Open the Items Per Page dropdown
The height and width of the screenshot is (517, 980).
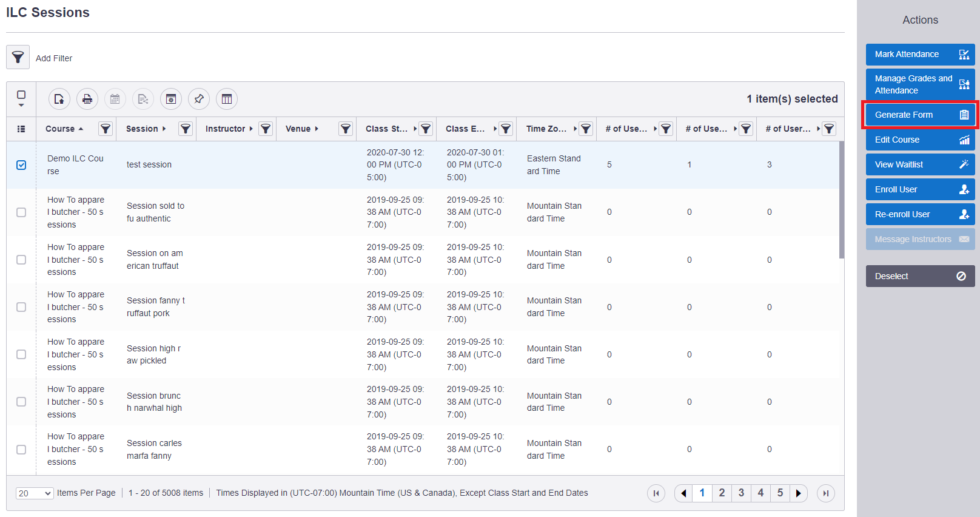tap(35, 493)
